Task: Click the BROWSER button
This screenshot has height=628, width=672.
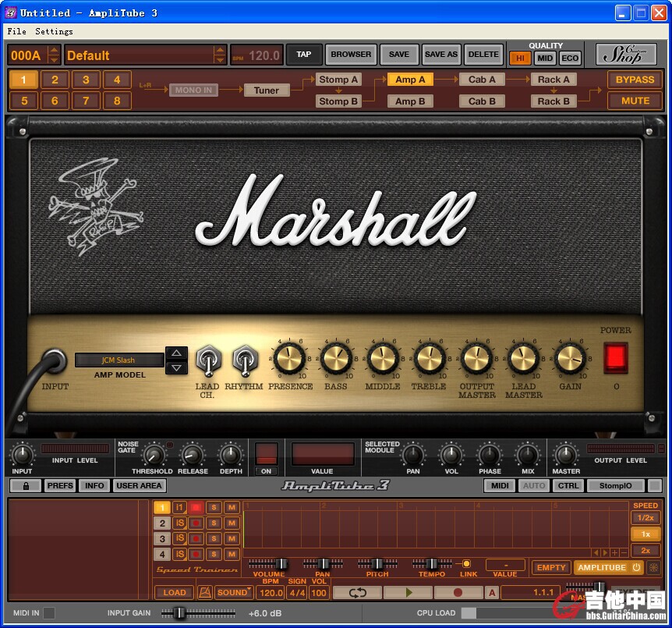Action: 351,55
